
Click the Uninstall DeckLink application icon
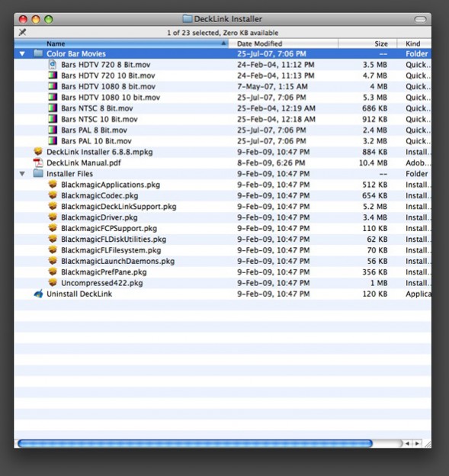[x=38, y=294]
